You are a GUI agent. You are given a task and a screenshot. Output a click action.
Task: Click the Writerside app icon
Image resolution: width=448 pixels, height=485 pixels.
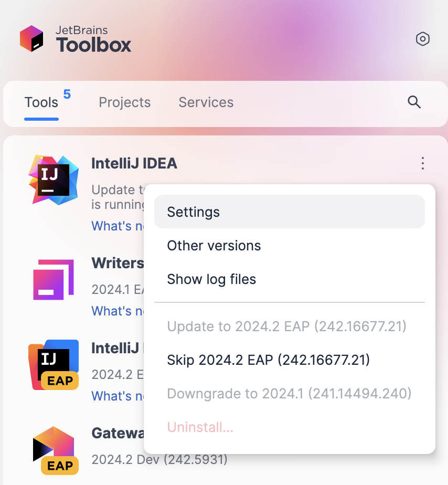[54, 279]
